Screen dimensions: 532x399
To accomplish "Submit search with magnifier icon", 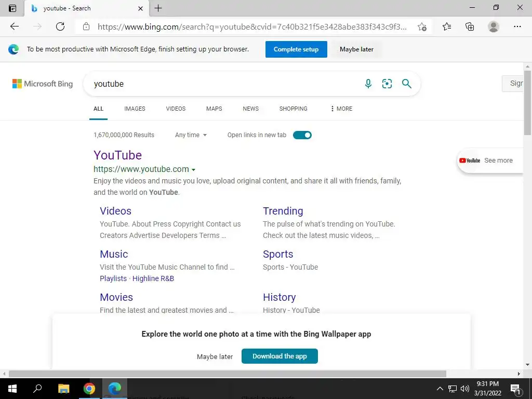I will 406,84.
